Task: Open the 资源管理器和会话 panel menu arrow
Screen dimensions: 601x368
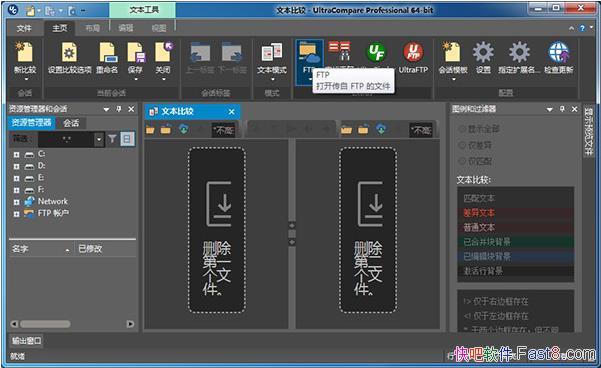Action: [106, 110]
